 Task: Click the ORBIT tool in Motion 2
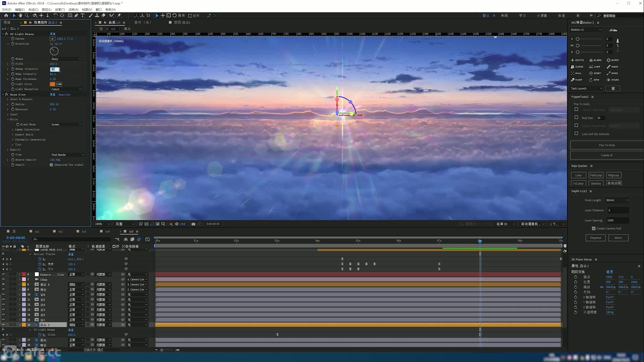coord(595,73)
